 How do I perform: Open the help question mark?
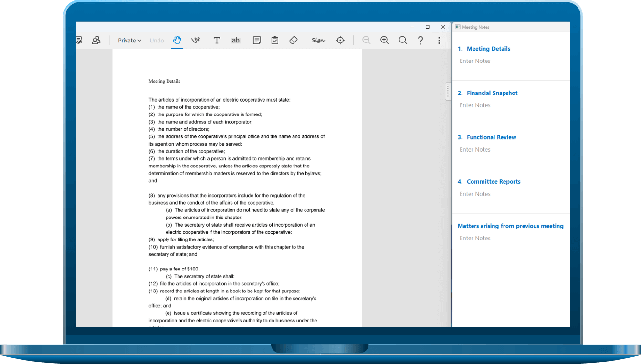point(420,41)
